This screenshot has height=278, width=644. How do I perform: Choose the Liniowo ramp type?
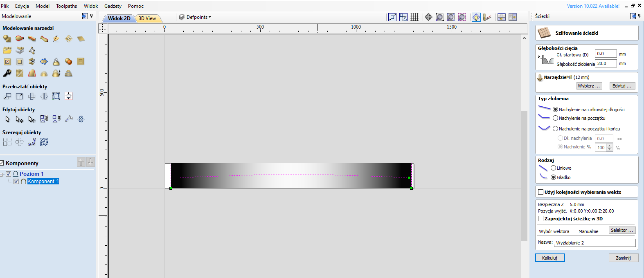click(553, 168)
